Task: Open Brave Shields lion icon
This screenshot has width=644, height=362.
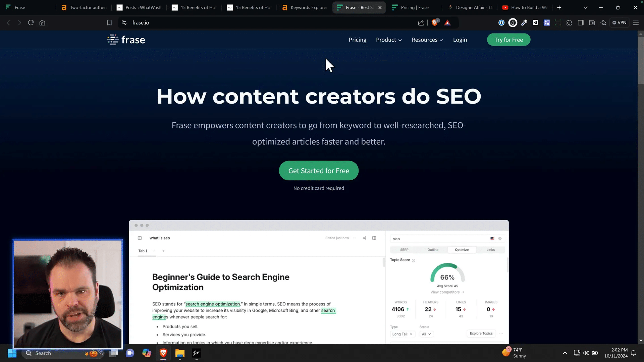Action: [435, 22]
